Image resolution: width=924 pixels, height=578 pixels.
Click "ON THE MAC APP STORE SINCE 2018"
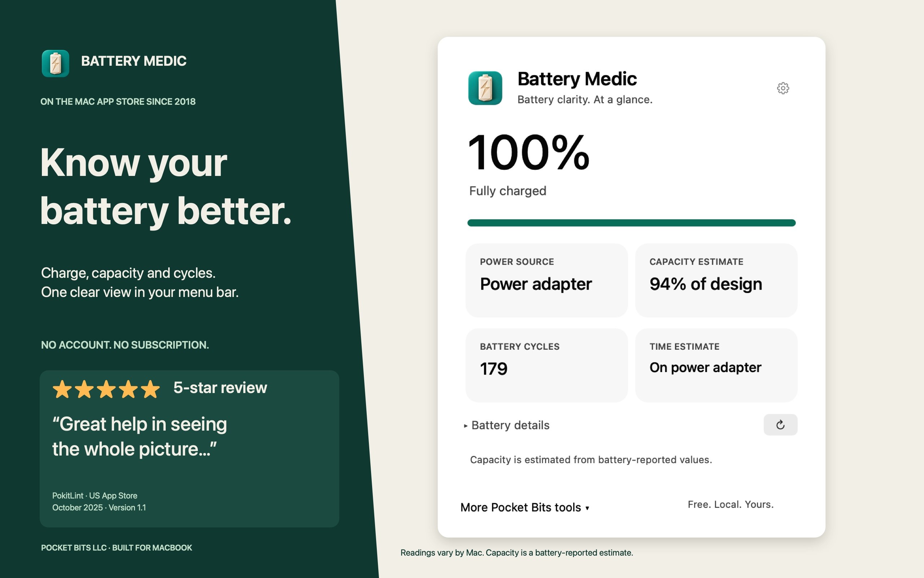(x=118, y=102)
